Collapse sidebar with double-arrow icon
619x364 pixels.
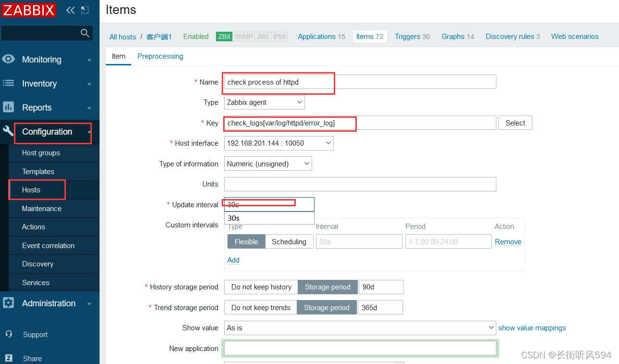point(71,10)
